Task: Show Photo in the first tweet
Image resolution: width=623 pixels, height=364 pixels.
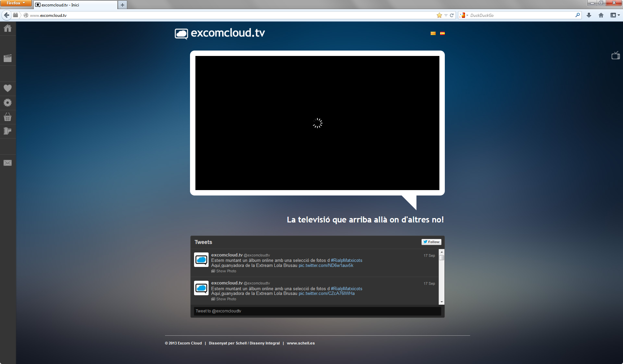Action: coord(224,271)
